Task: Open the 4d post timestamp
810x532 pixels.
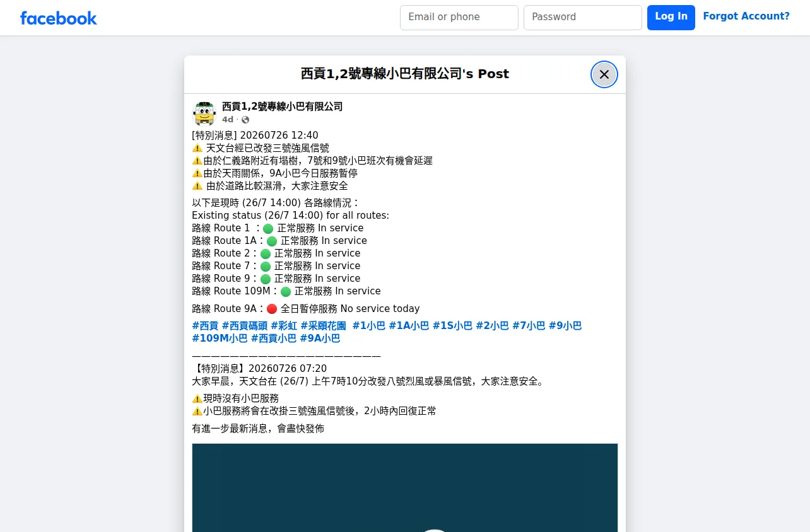Action: pyautogui.click(x=228, y=120)
